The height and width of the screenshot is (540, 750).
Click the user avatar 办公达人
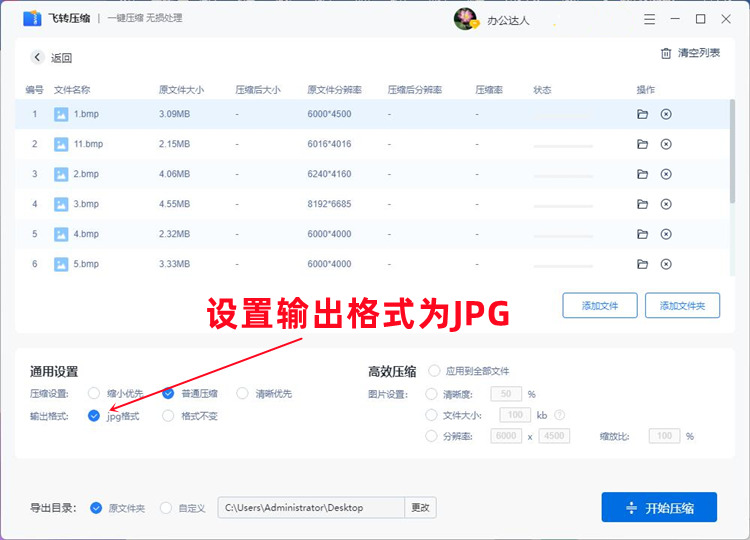465,19
